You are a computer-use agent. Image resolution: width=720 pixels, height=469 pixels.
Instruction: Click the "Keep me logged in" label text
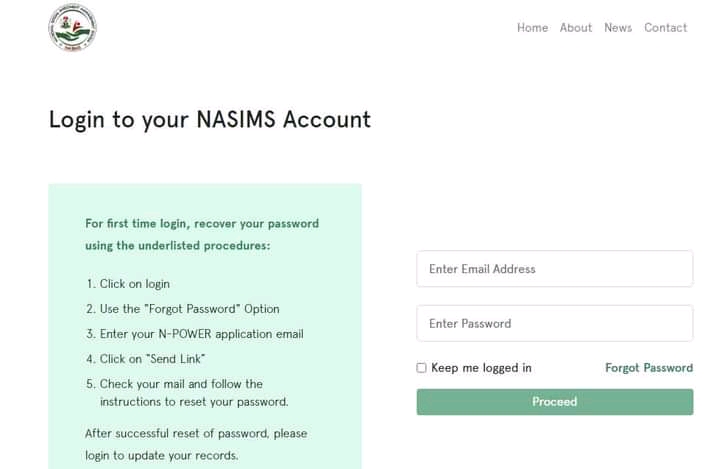pos(481,368)
